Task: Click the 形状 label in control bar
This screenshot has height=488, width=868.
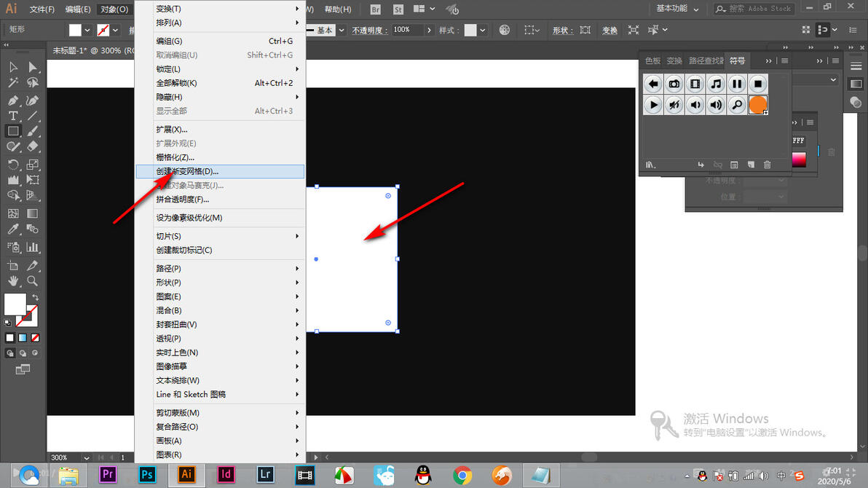Action: (x=562, y=31)
